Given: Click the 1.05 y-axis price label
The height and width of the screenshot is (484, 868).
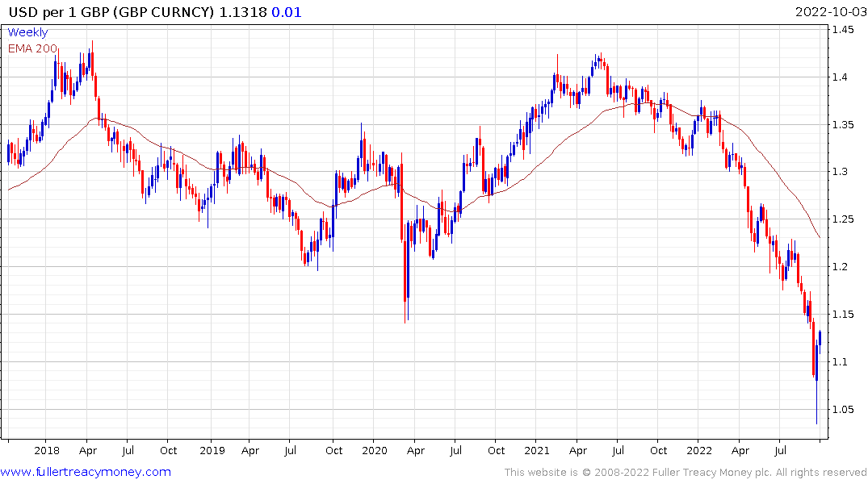Looking at the screenshot, I should tap(843, 410).
